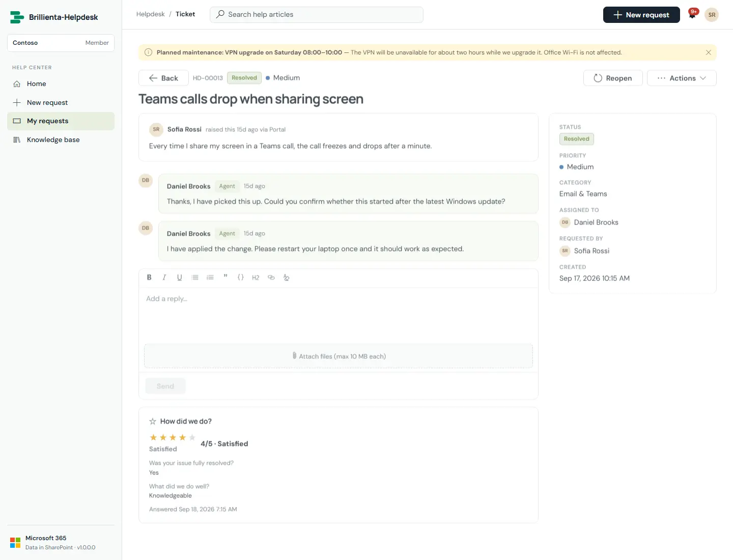Click the Helpdesk breadcrumb link
Viewport: 733px width, 560px height.
[x=151, y=14]
